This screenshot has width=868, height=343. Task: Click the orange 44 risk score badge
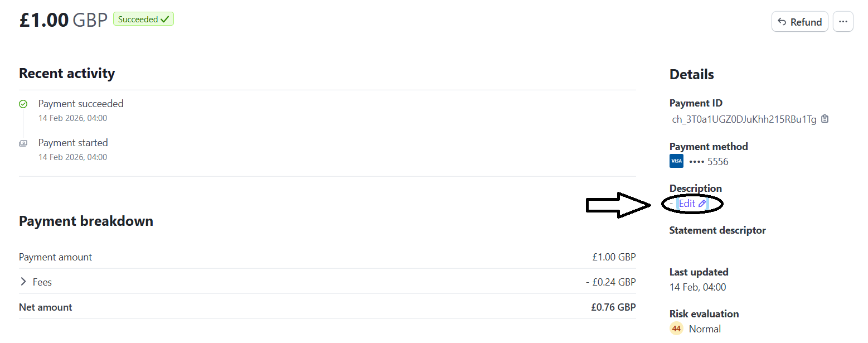(676, 328)
